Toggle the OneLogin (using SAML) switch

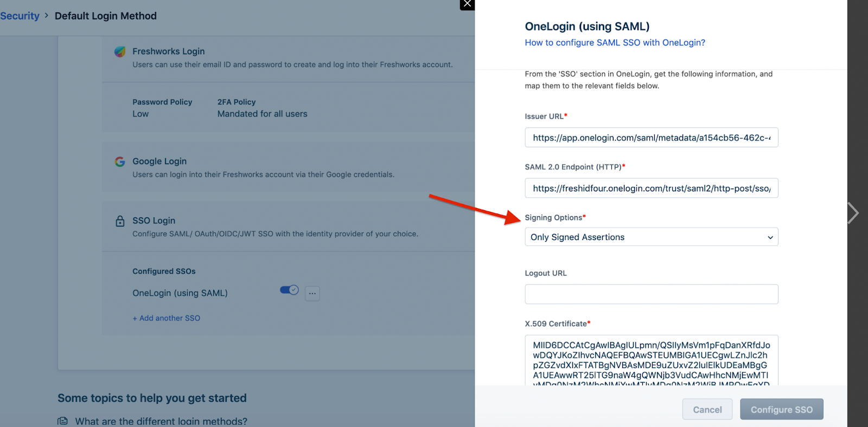(289, 290)
